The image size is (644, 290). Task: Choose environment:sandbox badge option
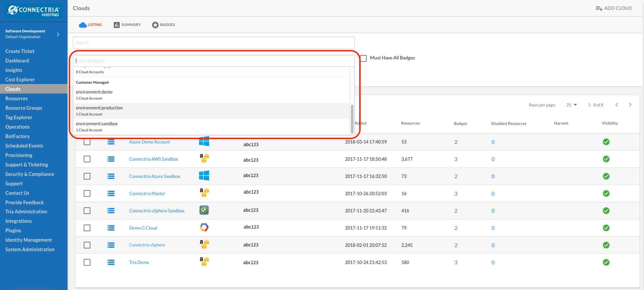click(212, 127)
